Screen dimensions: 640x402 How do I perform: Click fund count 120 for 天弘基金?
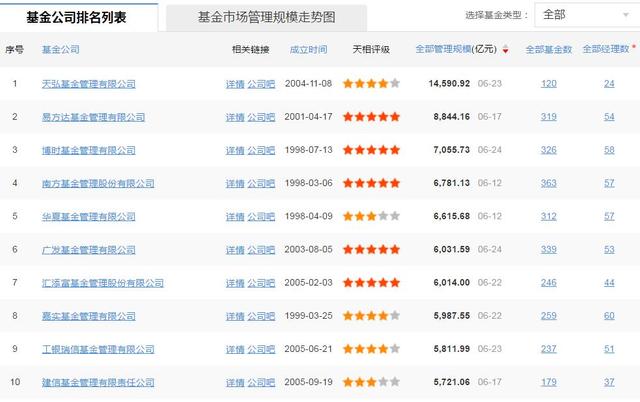click(x=549, y=84)
